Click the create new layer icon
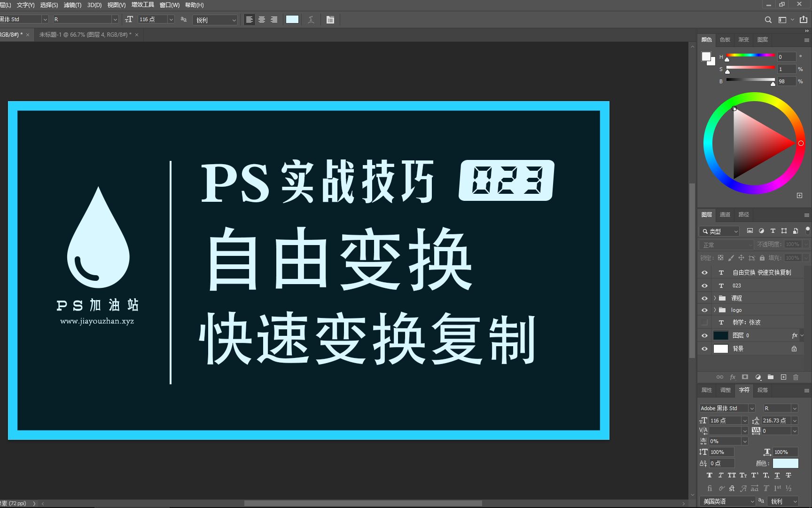The image size is (812, 508). click(783, 377)
